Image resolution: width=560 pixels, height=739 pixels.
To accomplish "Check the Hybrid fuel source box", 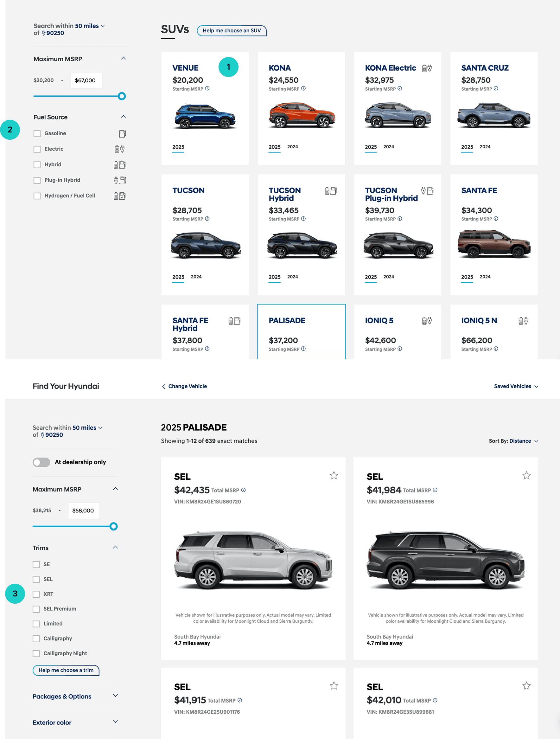I will [37, 165].
